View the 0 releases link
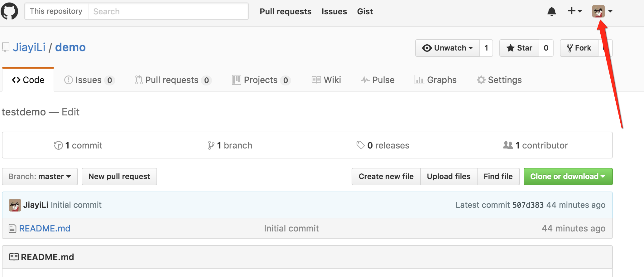Viewport: 644px width, 277px height. [383, 145]
